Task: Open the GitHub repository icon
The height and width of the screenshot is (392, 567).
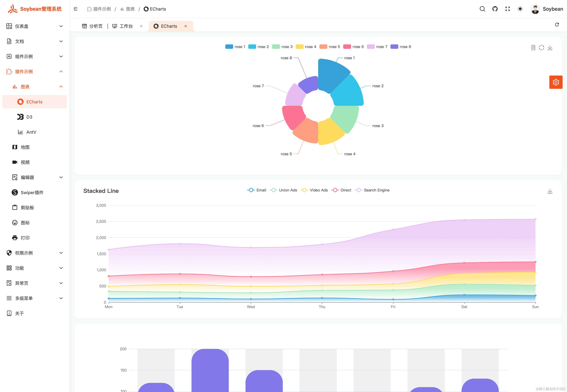Action: pos(495,9)
